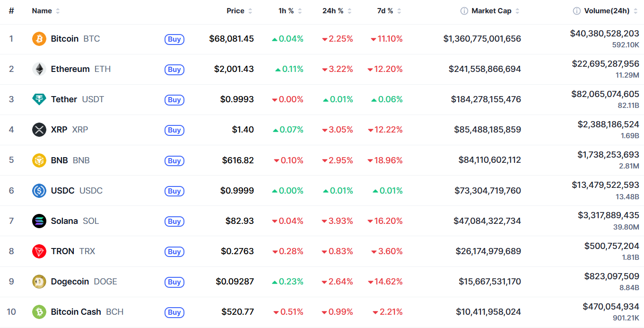Click the Ethereum diamond logo
Screen dimensions: 644x328
39,69
